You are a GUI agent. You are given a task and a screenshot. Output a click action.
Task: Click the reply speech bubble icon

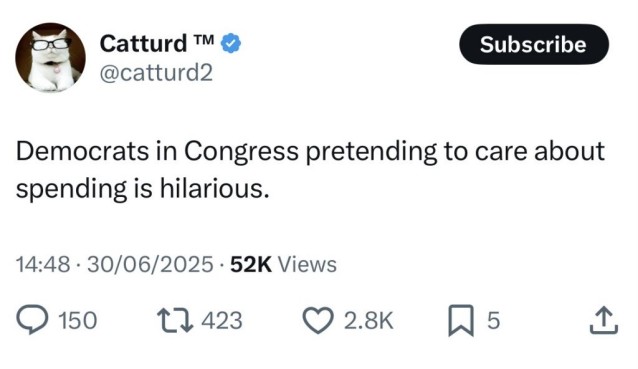point(32,319)
